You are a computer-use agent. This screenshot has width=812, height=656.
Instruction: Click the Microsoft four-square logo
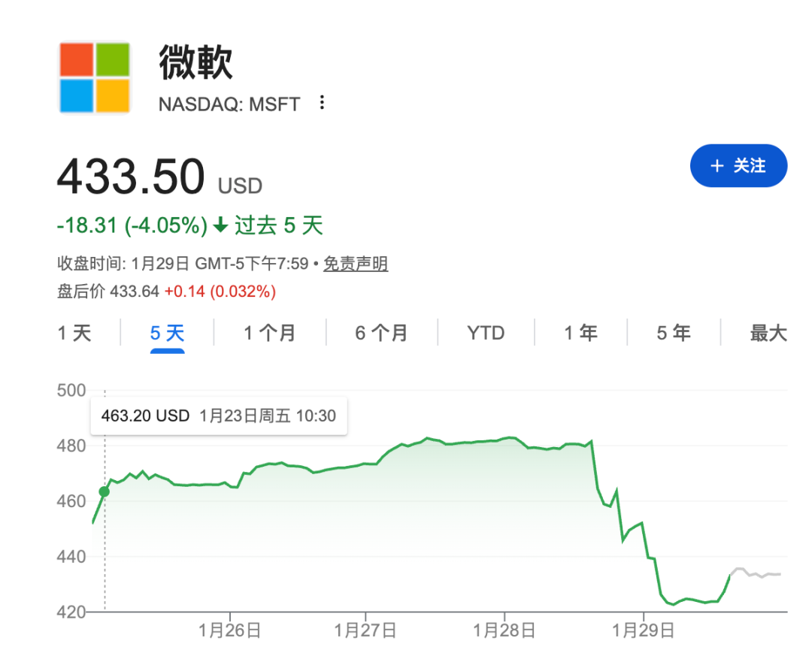coord(95,76)
